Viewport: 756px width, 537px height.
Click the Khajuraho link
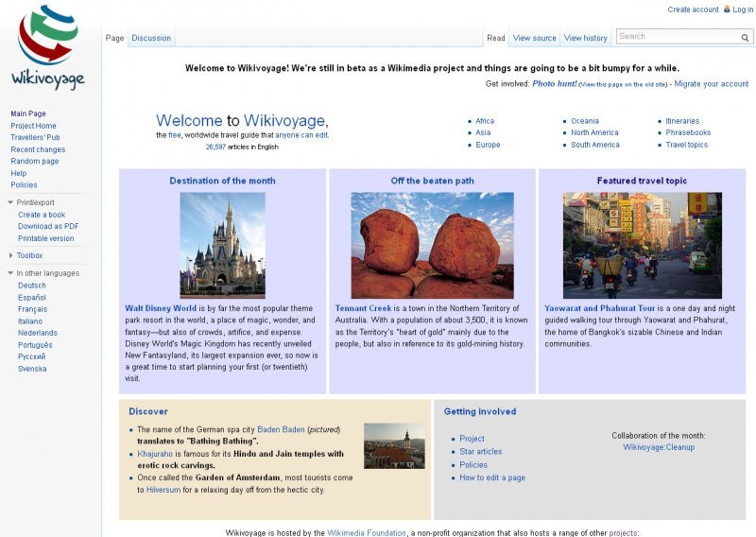click(x=155, y=454)
